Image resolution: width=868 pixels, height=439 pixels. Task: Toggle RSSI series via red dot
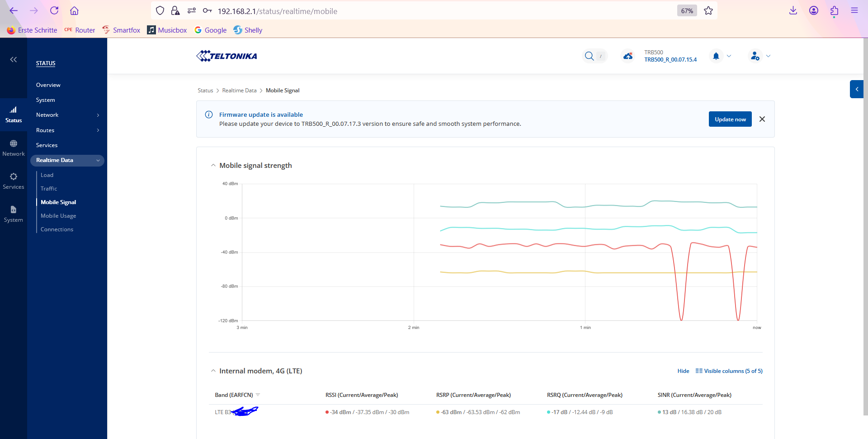tap(327, 412)
